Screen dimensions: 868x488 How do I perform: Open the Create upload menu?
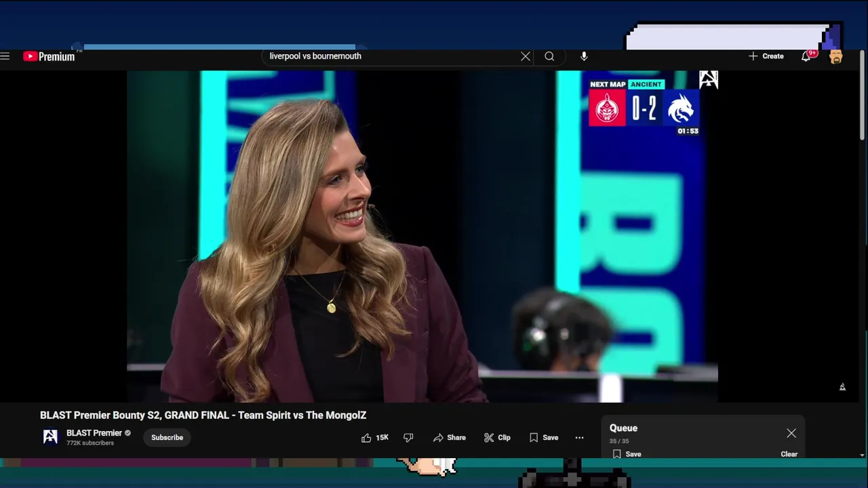[x=766, y=56]
